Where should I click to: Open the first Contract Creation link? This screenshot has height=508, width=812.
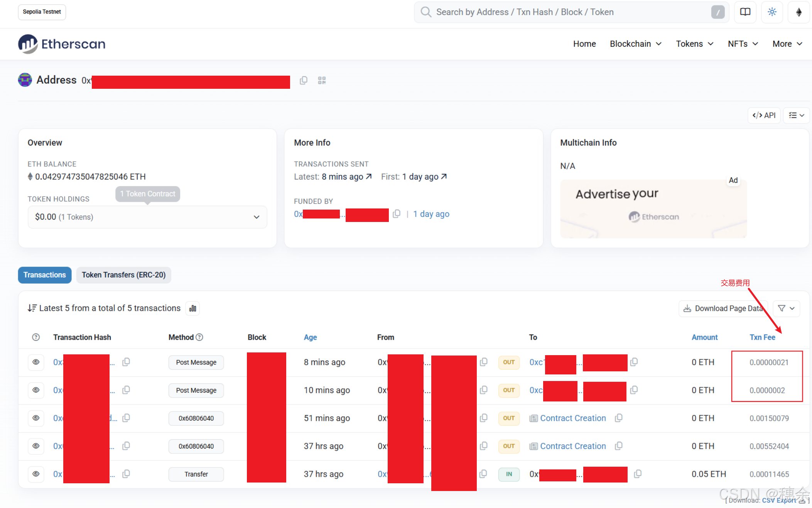(x=573, y=418)
